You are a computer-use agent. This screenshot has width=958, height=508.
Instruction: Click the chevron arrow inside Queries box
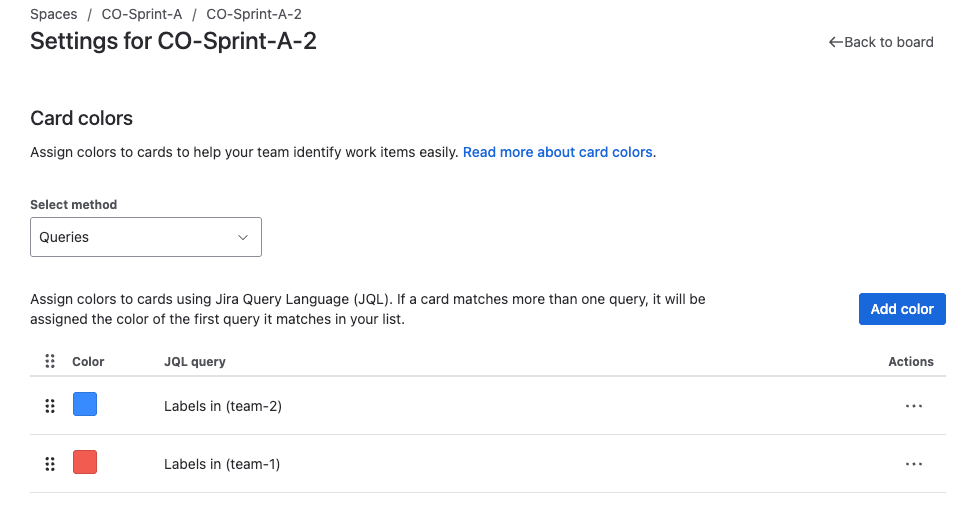[242, 237]
